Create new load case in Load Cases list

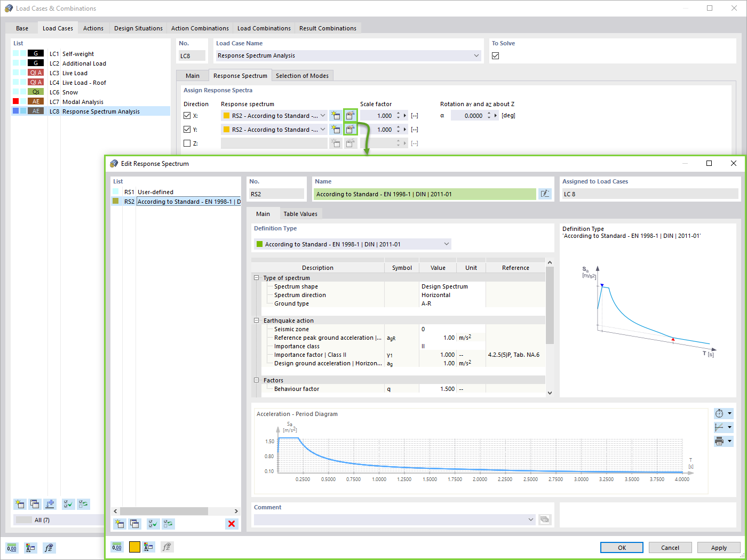point(20,504)
